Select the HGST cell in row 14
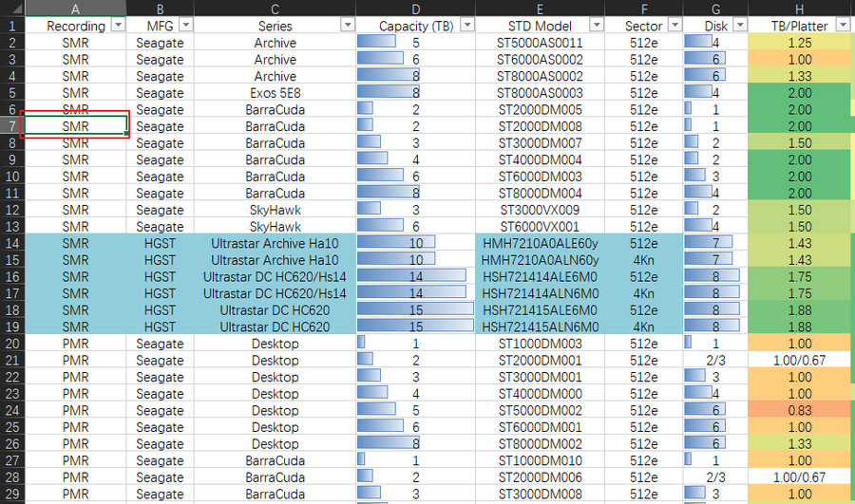 [160, 243]
